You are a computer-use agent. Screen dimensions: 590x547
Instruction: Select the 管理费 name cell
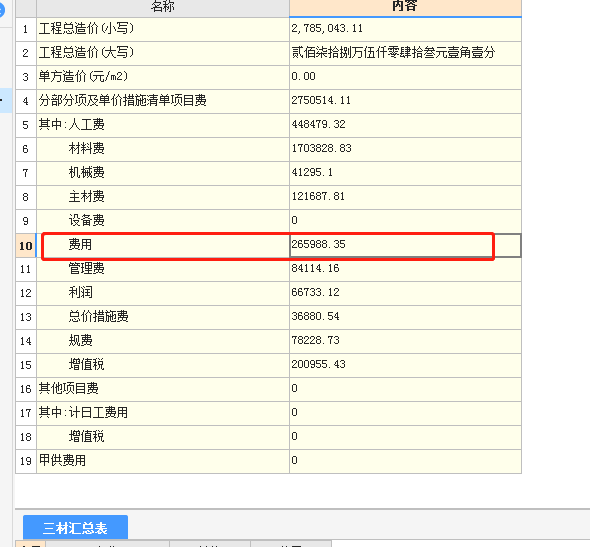tap(163, 269)
